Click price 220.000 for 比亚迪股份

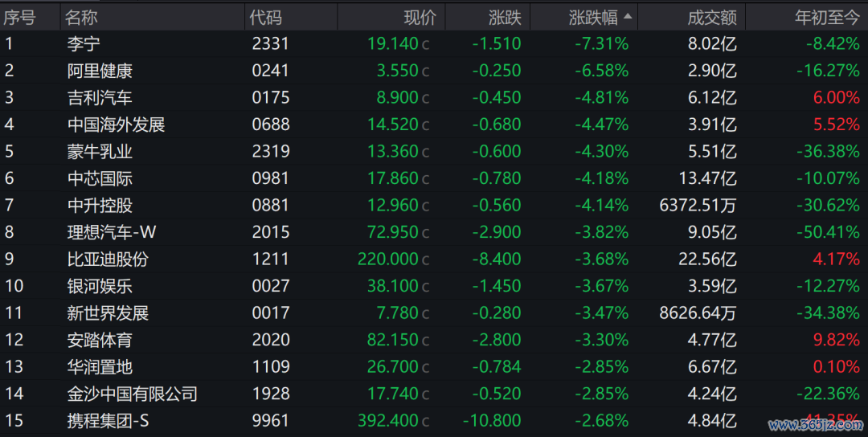click(x=388, y=259)
